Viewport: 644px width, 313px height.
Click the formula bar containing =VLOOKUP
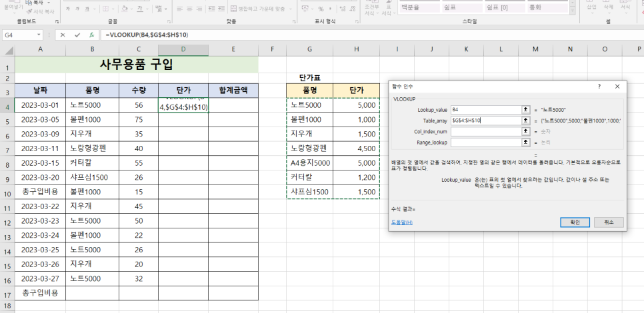click(x=372, y=35)
